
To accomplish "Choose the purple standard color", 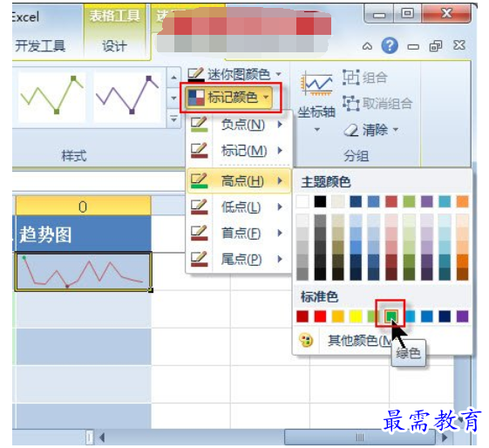I will pyautogui.click(x=463, y=316).
